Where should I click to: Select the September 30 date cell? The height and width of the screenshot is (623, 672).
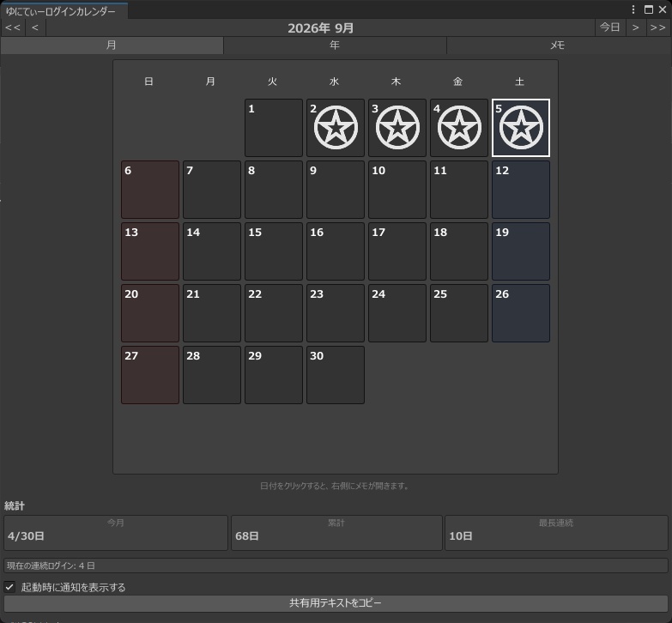tap(336, 375)
